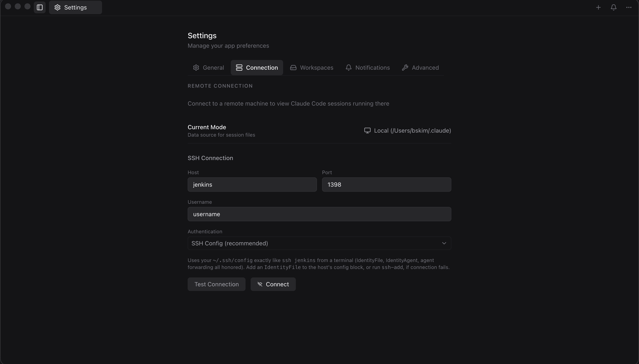
Task: Click 'Data source for session files' text
Action: (221, 135)
